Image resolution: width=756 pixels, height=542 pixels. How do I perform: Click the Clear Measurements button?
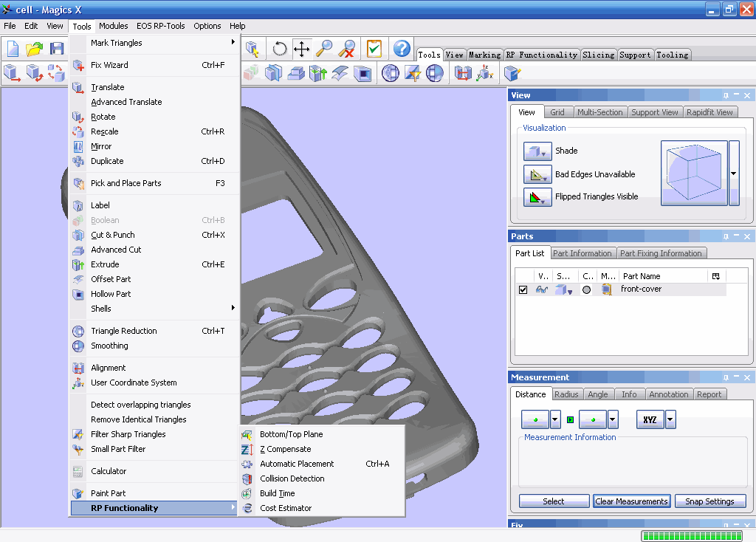pos(632,501)
